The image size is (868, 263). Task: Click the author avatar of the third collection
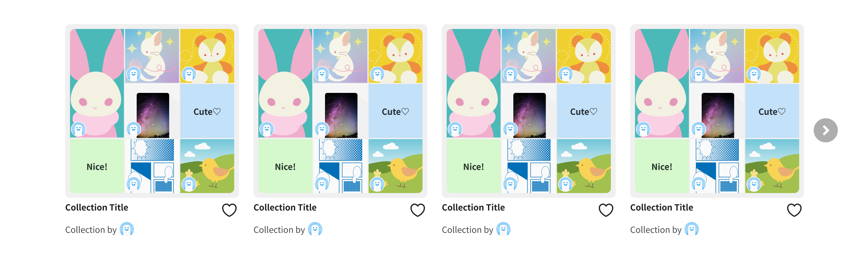[x=503, y=229]
